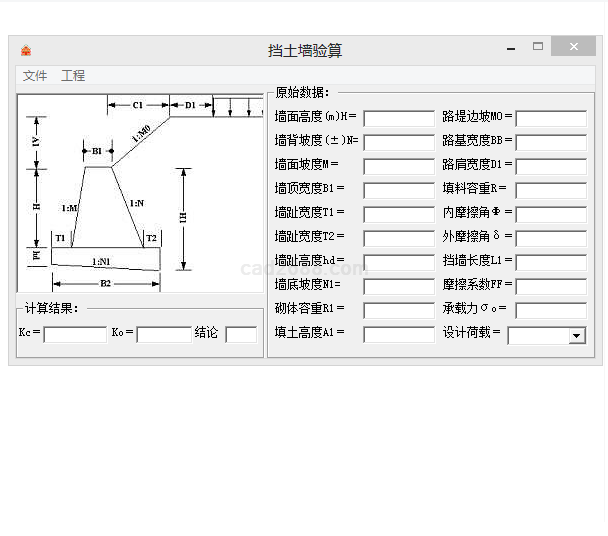Click the 摩擦系数FF input field
The image size is (608, 536).
(x=550, y=287)
